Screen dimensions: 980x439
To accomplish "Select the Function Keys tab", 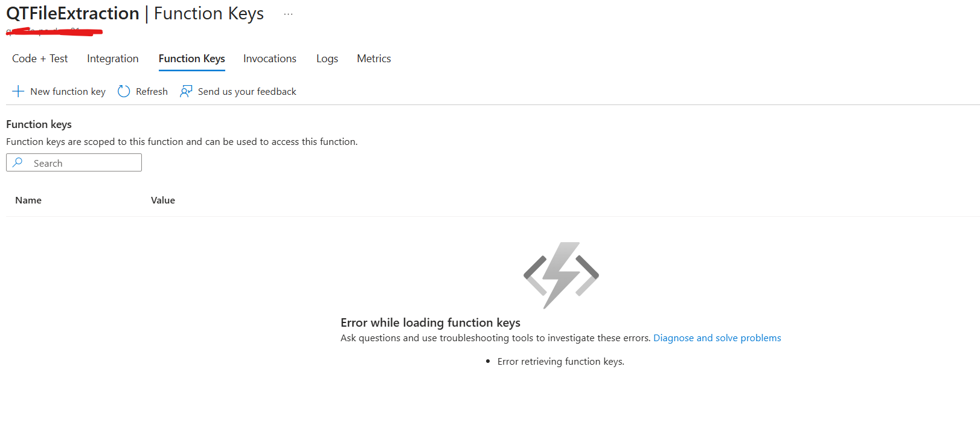I will 192,59.
